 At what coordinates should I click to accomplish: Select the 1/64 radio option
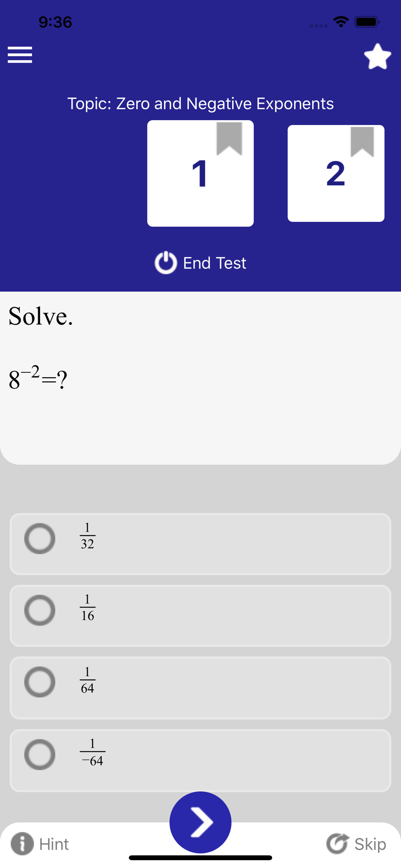tap(39, 682)
